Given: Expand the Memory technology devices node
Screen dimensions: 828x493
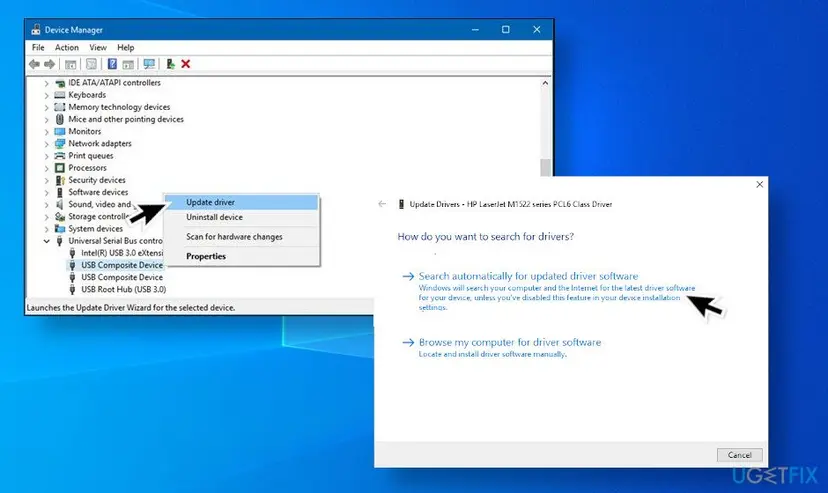Looking at the screenshot, I should [46, 107].
